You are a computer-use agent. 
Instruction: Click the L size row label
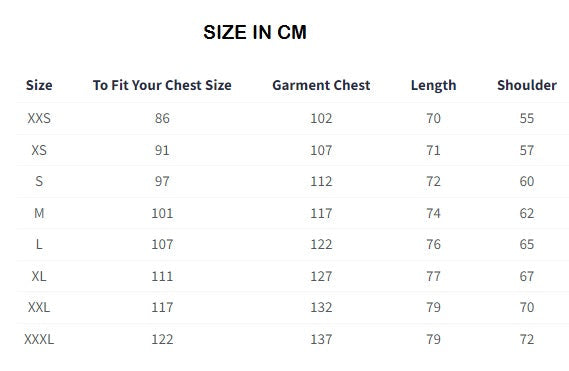(x=39, y=244)
